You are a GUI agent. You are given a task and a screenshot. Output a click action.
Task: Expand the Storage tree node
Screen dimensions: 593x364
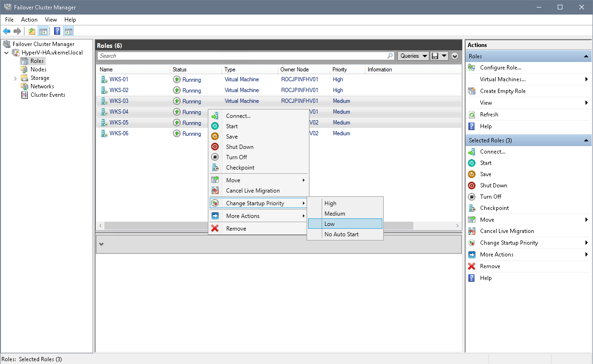click(15, 78)
